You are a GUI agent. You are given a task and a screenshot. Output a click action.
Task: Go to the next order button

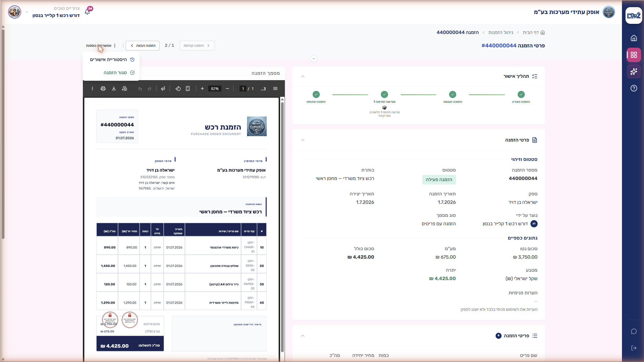143,46
